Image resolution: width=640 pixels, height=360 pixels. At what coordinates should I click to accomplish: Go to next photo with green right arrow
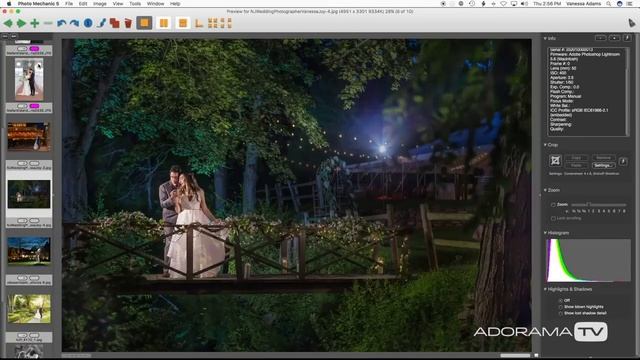[x=21, y=23]
